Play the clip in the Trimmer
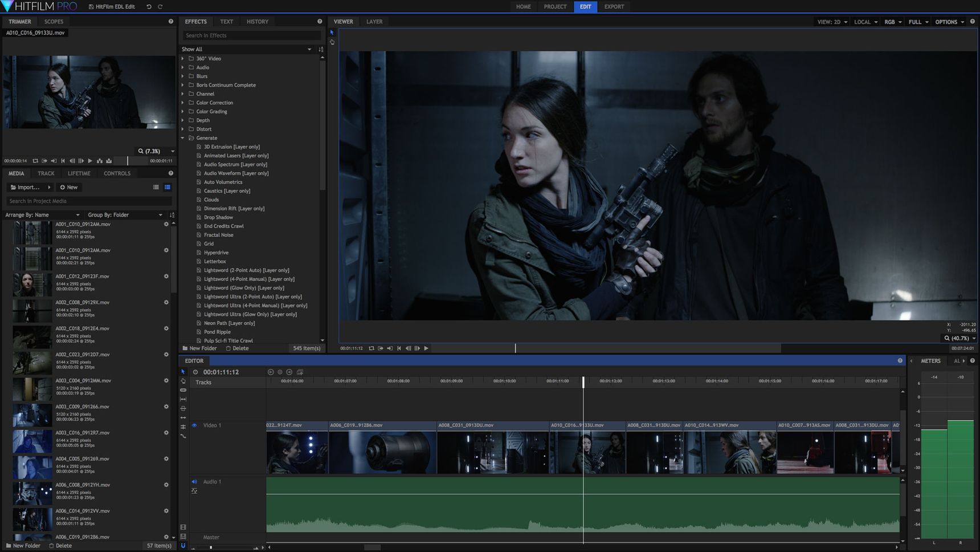The width and height of the screenshot is (980, 552). 90,161
